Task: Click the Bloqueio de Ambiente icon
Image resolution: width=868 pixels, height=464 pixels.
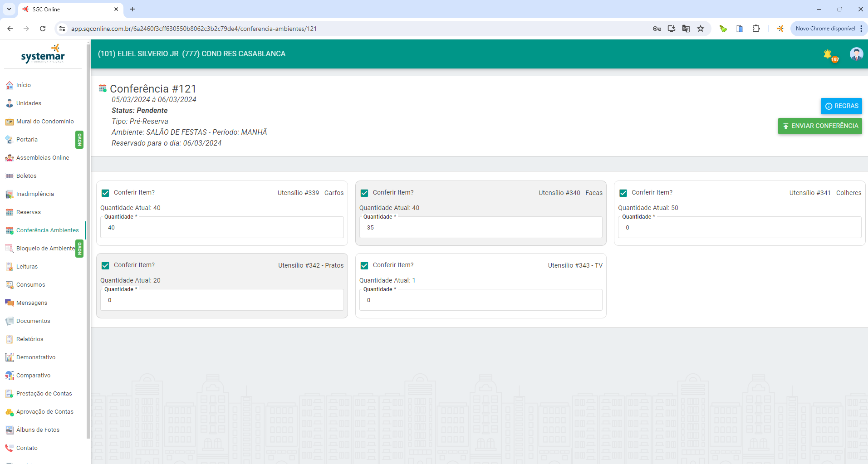Action: (x=9, y=249)
